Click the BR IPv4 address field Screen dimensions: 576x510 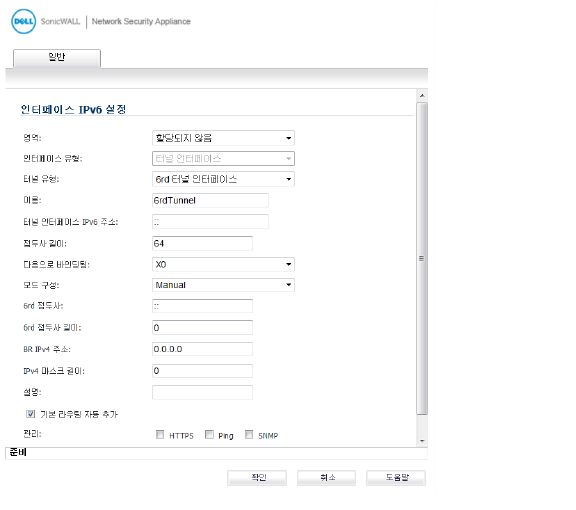202,349
